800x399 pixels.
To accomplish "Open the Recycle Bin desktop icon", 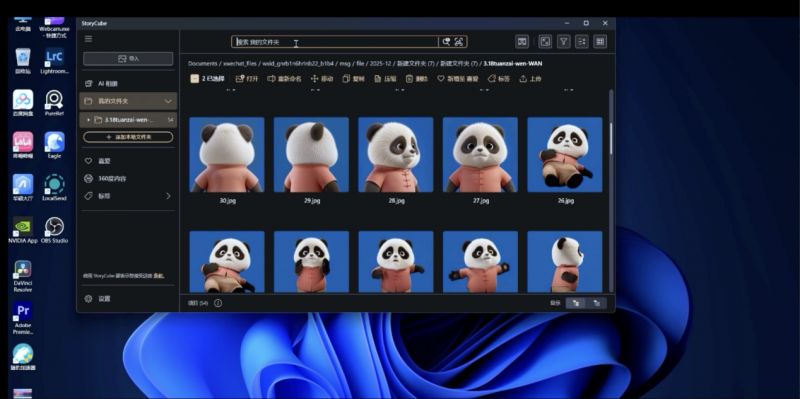I will [x=23, y=61].
